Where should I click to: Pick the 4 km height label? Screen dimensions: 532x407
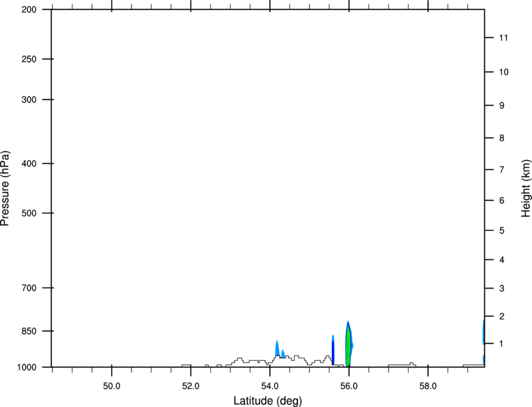[x=502, y=260]
